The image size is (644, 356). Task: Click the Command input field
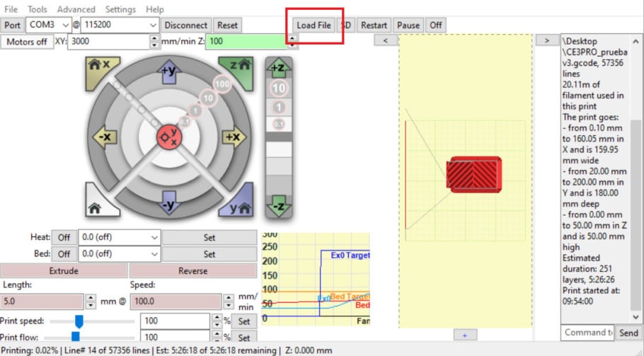click(x=587, y=332)
